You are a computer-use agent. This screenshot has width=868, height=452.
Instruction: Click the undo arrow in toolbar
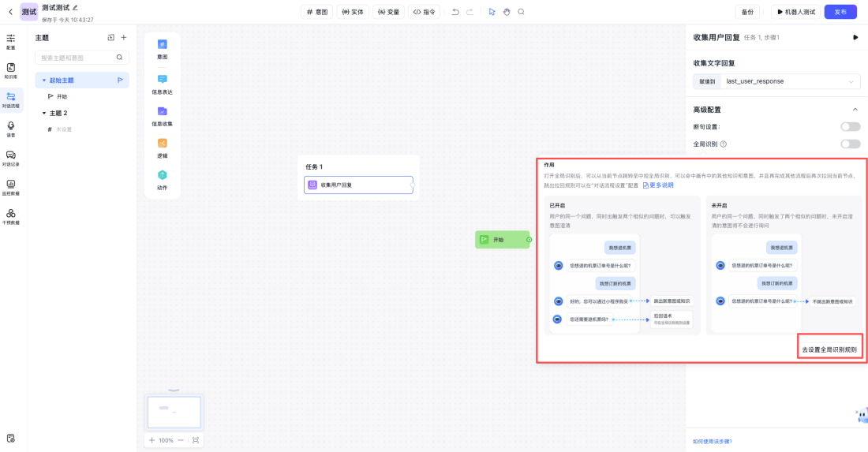coord(455,12)
